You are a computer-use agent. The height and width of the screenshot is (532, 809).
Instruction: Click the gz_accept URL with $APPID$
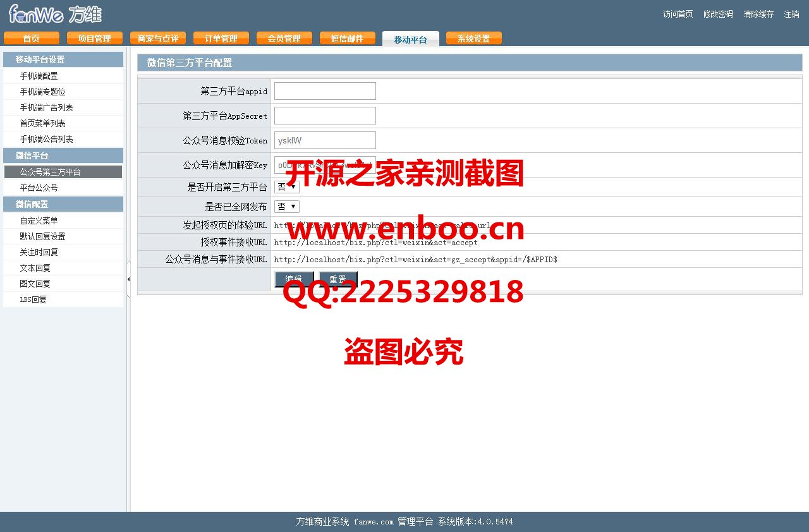point(415,260)
